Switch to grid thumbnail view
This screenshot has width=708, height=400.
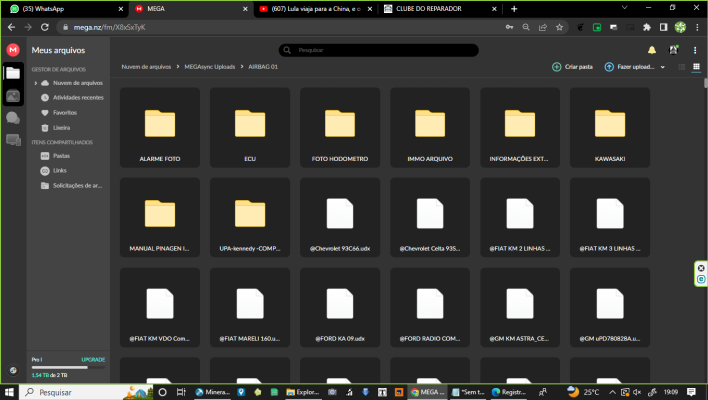696,67
